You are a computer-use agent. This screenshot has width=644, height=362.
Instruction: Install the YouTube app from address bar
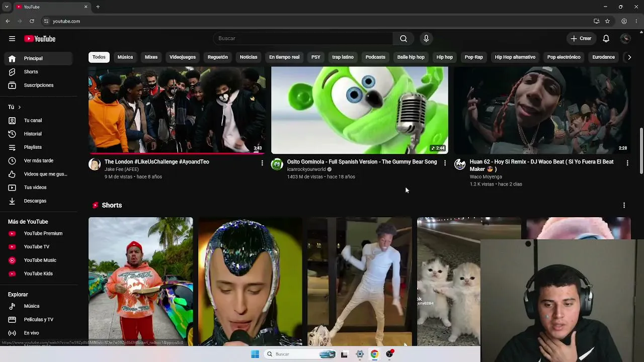(x=596, y=21)
